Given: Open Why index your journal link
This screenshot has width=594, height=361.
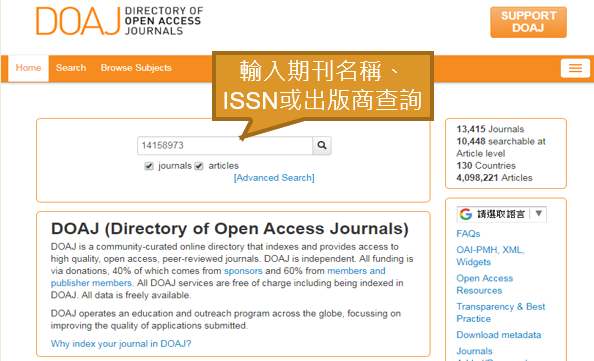Looking at the screenshot, I should click(121, 344).
